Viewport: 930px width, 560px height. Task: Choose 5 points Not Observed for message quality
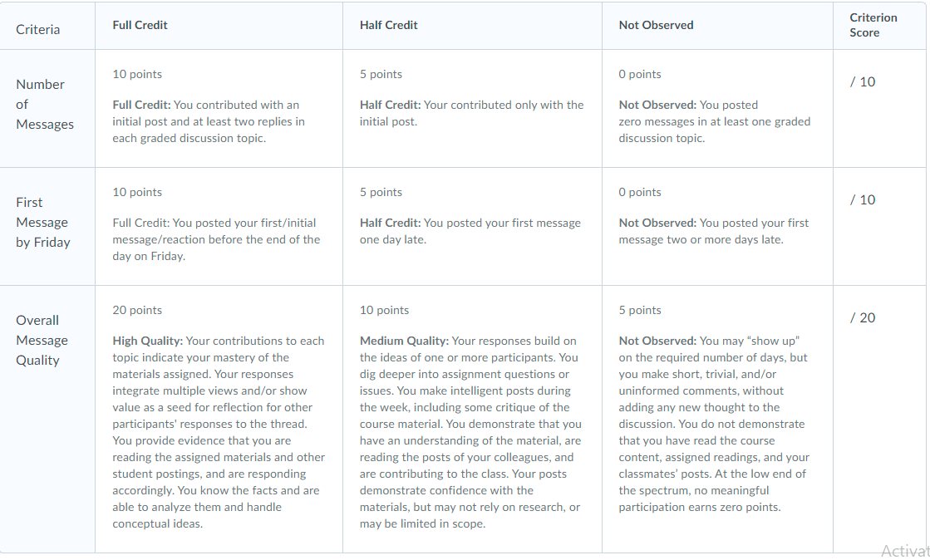coord(718,420)
